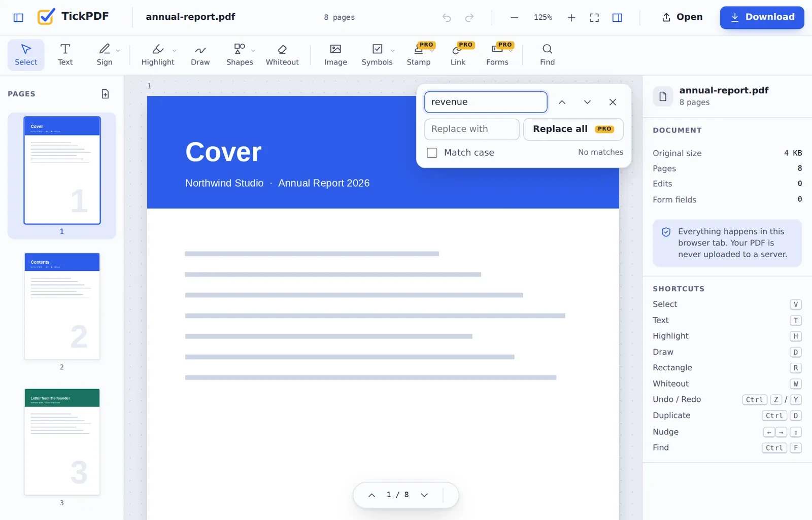This screenshot has height=520, width=812.
Task: Activate the Select tool
Action: pyautogui.click(x=26, y=55)
